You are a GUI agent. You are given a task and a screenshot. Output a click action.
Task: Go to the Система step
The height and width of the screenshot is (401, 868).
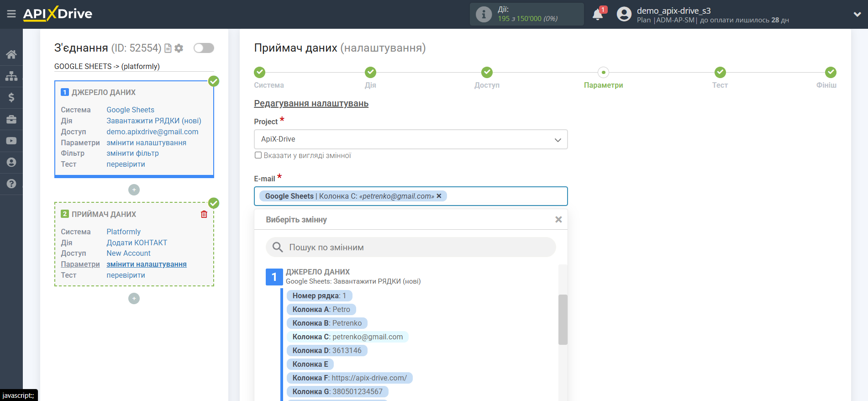click(x=259, y=72)
